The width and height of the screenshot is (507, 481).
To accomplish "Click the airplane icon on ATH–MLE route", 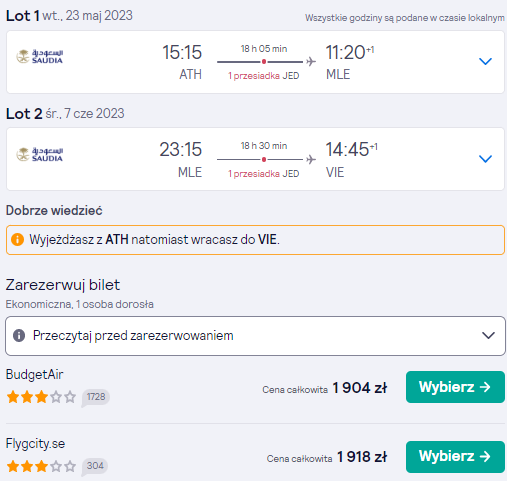I will click(311, 61).
